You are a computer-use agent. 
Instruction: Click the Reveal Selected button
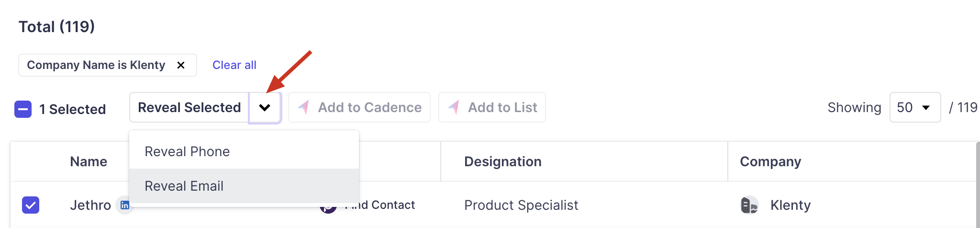tap(189, 107)
